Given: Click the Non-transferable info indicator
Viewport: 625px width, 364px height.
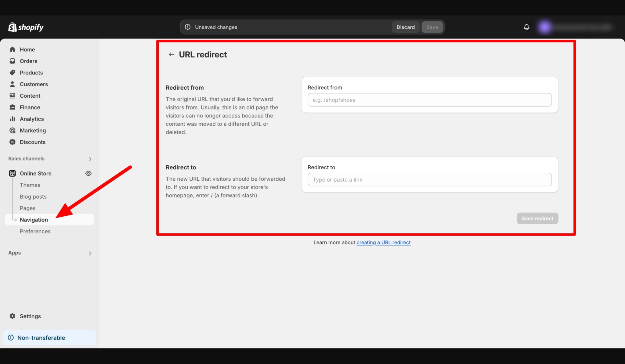Looking at the screenshot, I should coord(11,337).
